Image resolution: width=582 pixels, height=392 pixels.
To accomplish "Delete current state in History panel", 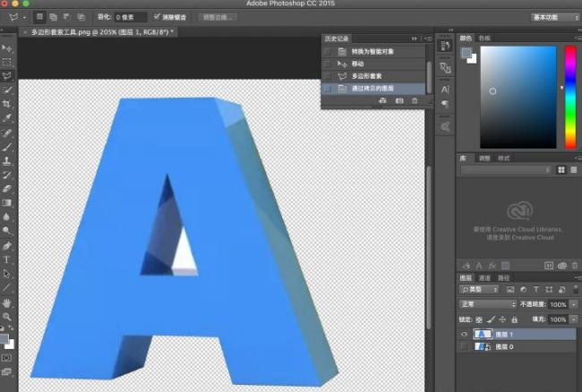I will [415, 101].
